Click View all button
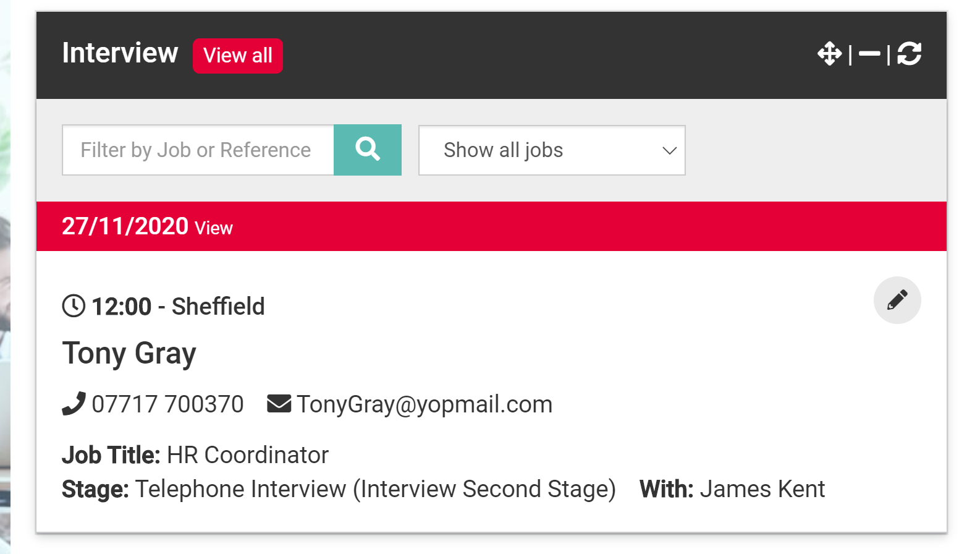Screen dimensions: 980x554 (x=238, y=56)
